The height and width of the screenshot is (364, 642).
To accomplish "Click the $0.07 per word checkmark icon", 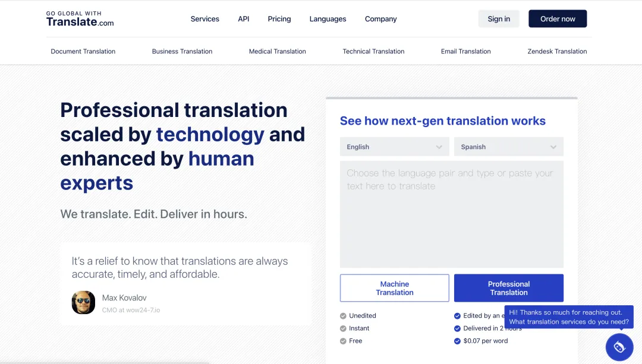I will pos(457,341).
